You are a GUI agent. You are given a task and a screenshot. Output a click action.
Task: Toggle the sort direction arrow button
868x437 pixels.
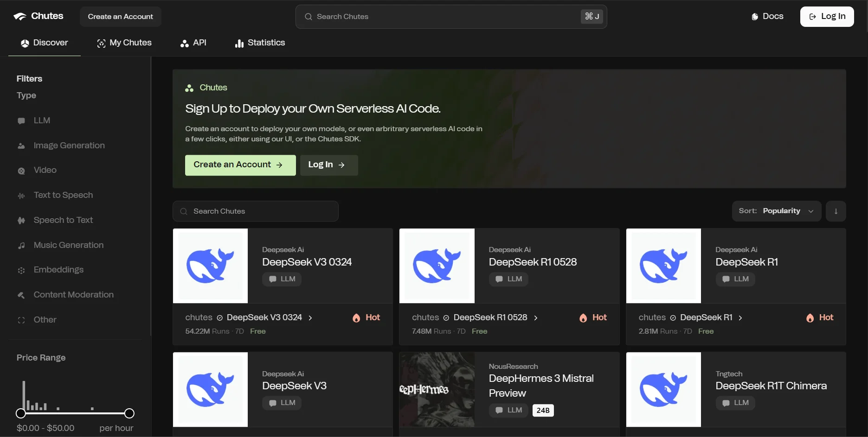(x=836, y=211)
